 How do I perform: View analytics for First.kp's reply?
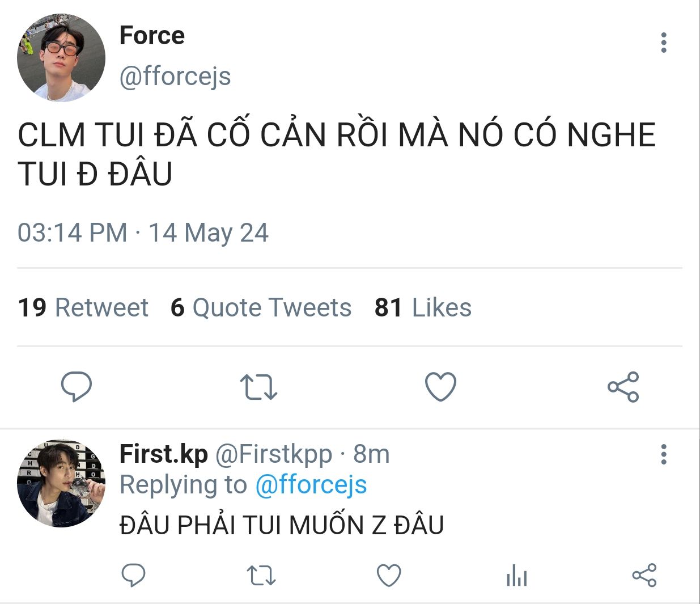tap(516, 576)
